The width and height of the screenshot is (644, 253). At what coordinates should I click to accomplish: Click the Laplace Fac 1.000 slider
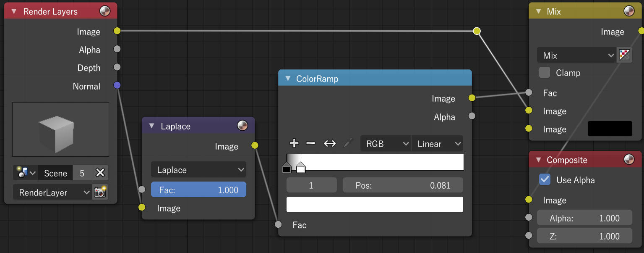tap(198, 190)
